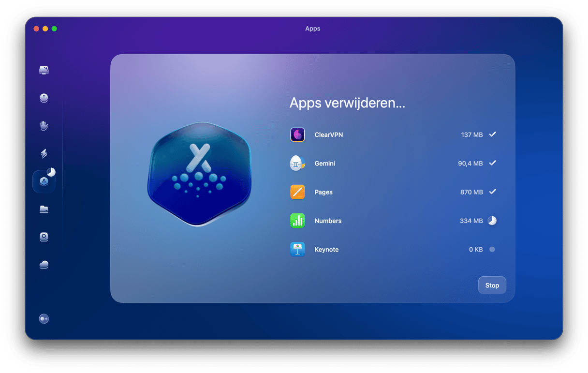Click the Pages app icon

pos(297,192)
